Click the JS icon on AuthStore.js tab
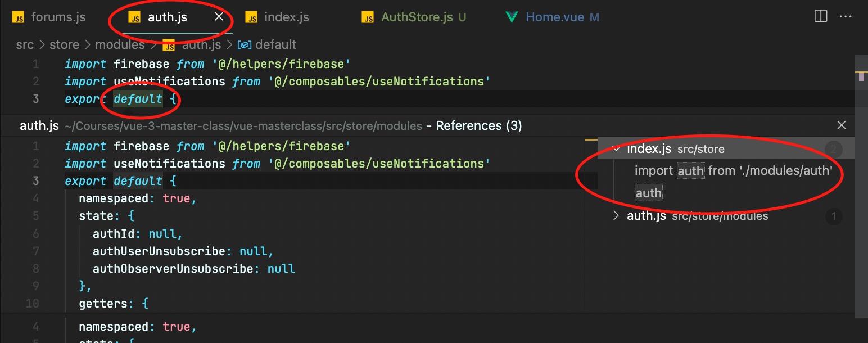Viewport: 868px width, 343px height. tap(368, 17)
